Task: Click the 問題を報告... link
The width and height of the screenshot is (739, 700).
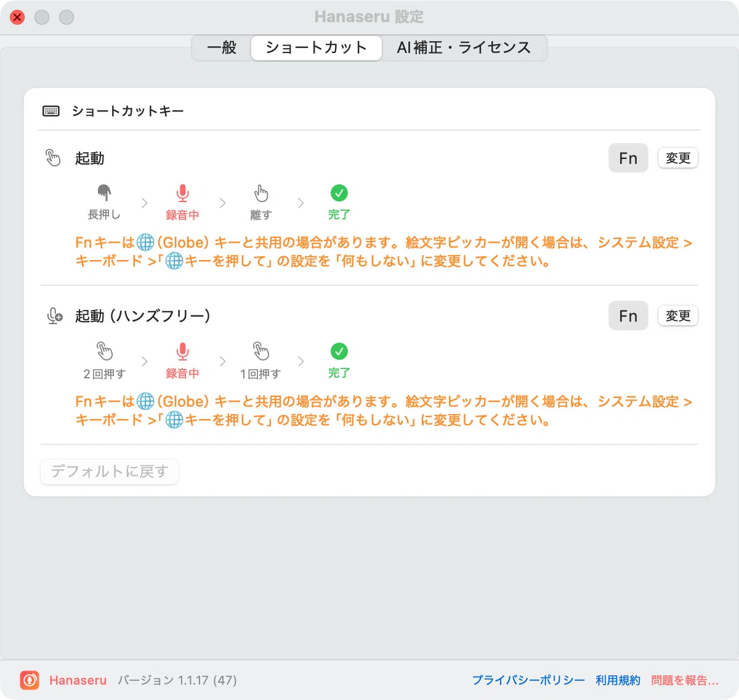Action: pos(685,680)
